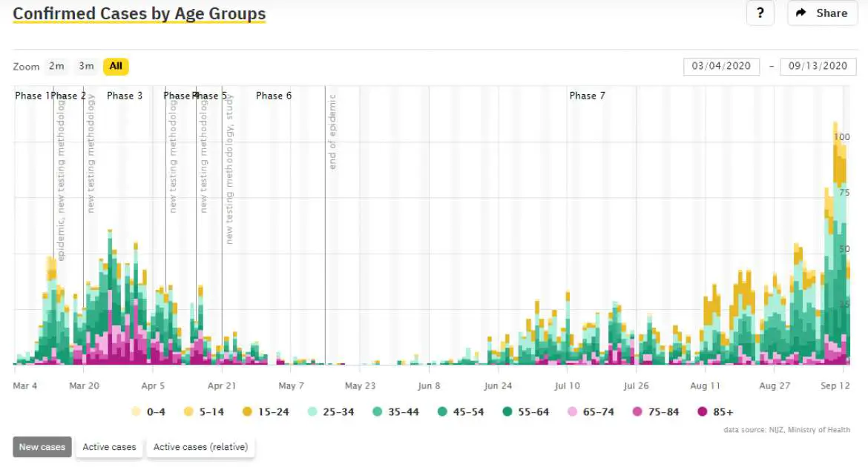Open Active cases (relative) view

pos(200,447)
